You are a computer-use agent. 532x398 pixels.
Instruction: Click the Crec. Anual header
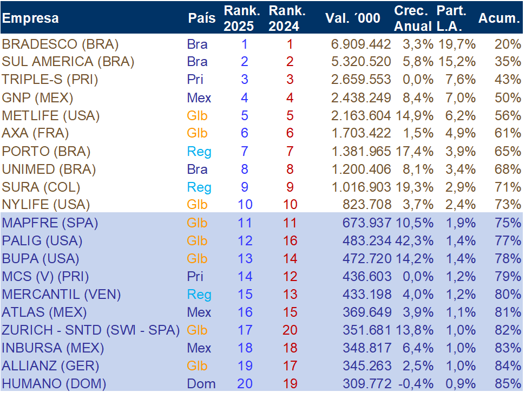(x=412, y=18)
